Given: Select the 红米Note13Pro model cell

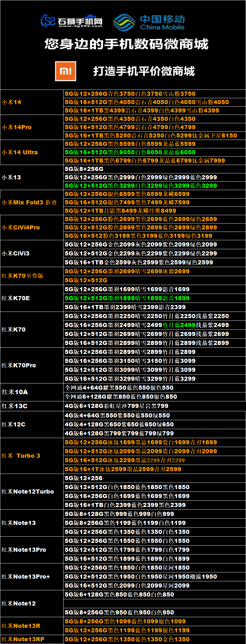Looking at the screenshot, I should (32, 550).
